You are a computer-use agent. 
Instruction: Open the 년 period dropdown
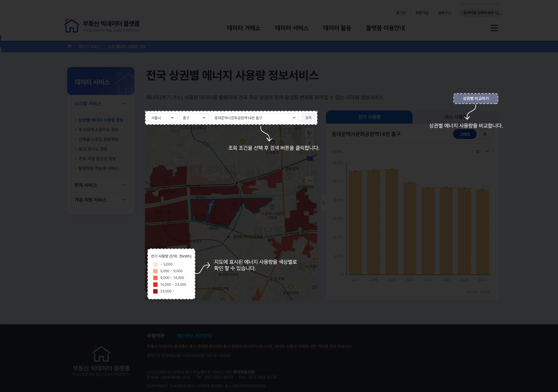(482, 151)
